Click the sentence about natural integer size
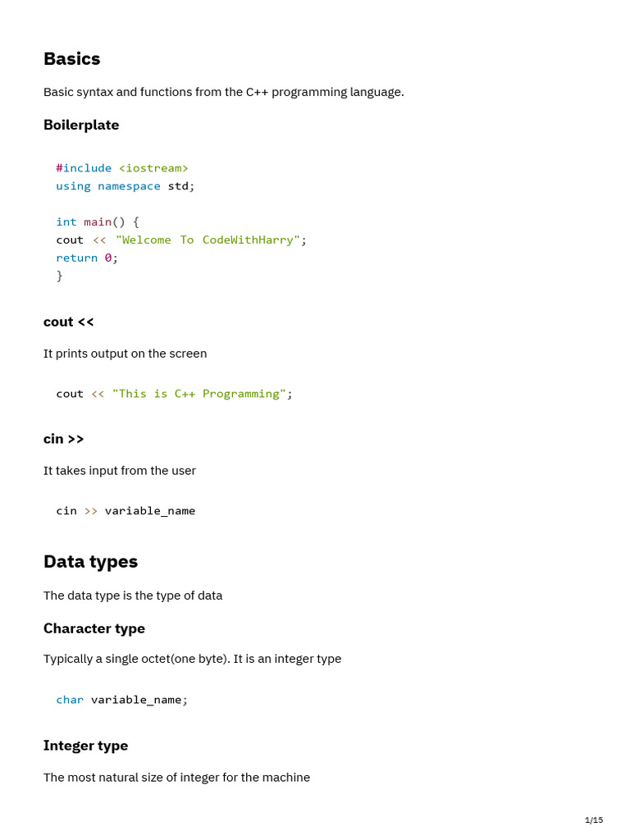The height and width of the screenshot is (840, 630). [176, 778]
